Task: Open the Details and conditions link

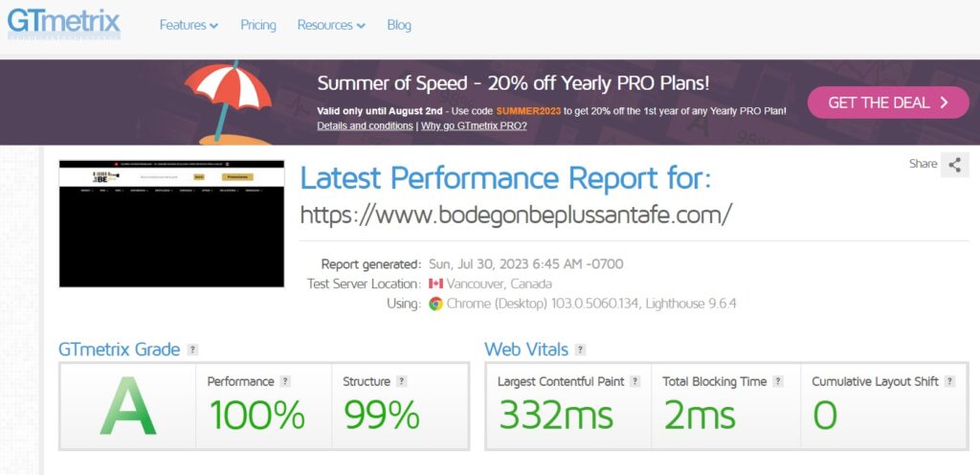Action: [365, 125]
